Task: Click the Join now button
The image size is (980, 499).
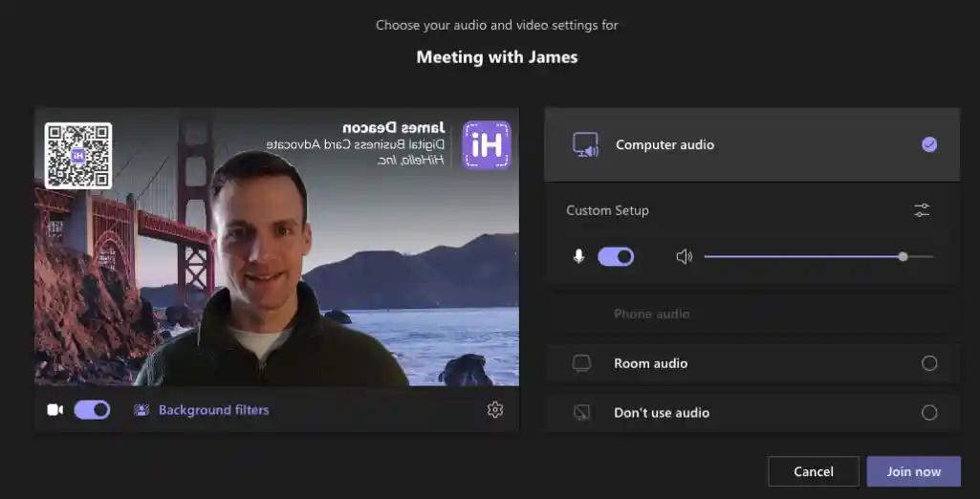Action: [x=914, y=471]
